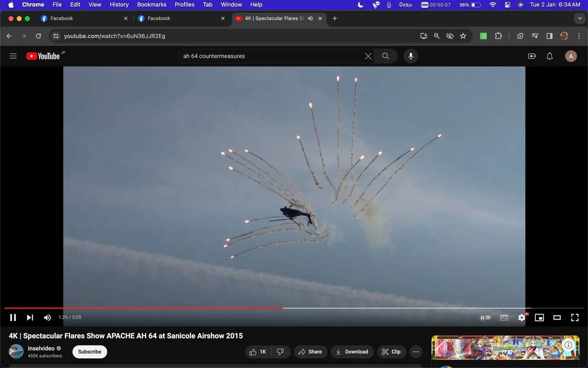The width and height of the screenshot is (588, 368).
Task: Open the tab search chevron near tab strip
Action: [x=580, y=18]
